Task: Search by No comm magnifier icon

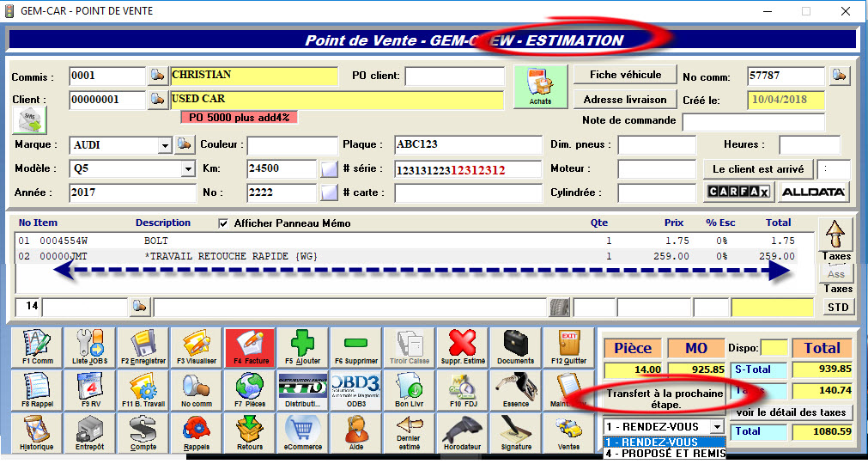Action: point(197,390)
